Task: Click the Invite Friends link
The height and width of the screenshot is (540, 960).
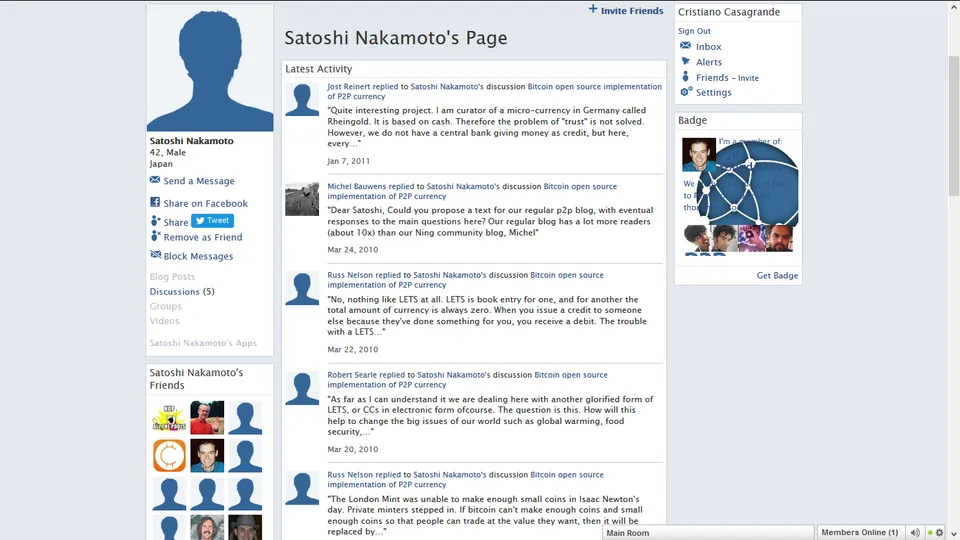Action: pos(632,10)
